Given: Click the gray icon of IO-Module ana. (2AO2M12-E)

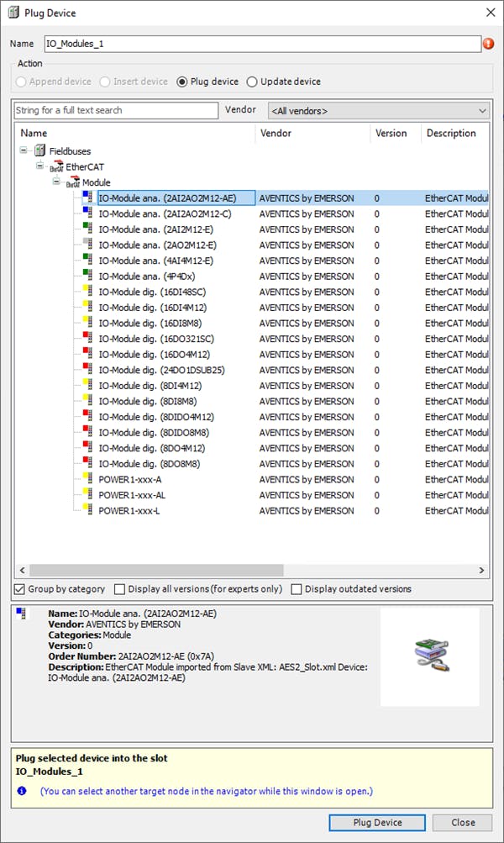Looking at the screenshot, I should (87, 244).
